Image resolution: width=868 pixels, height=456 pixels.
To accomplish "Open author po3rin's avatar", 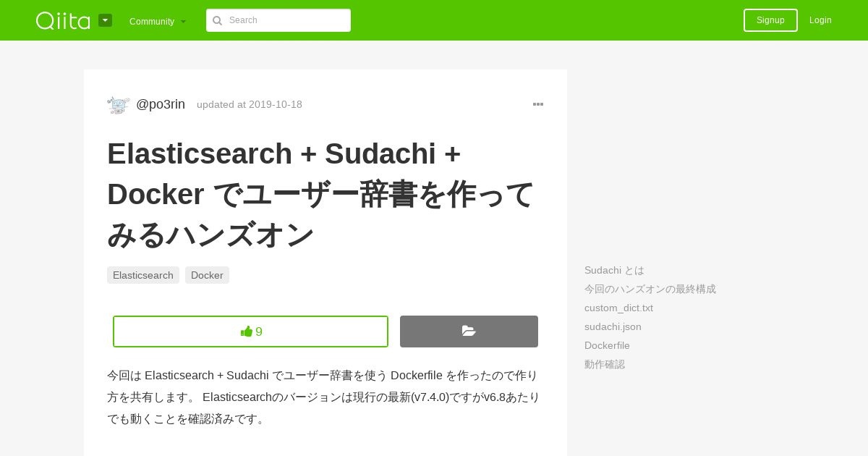I will [x=119, y=104].
